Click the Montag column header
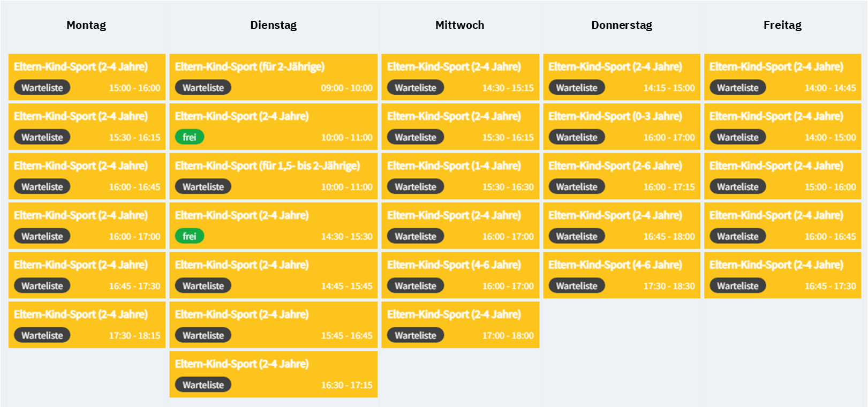868x407 pixels. coord(86,25)
